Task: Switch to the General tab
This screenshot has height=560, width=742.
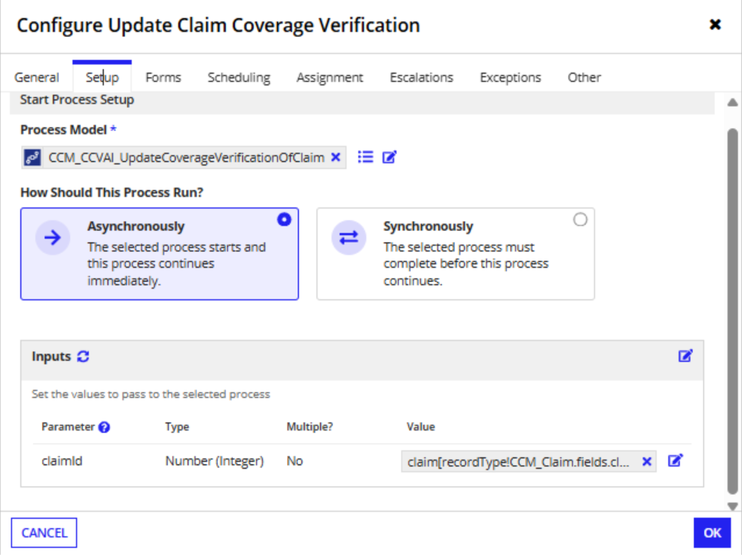Action: pyautogui.click(x=37, y=77)
